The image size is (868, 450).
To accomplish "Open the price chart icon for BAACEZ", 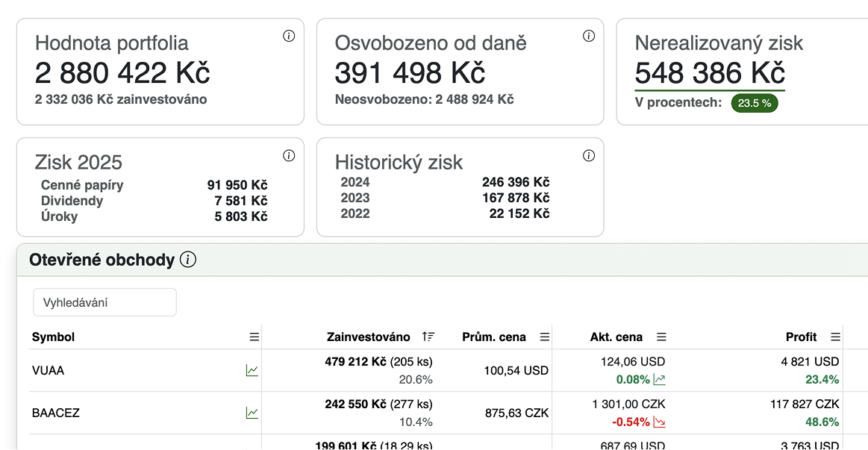I will click(252, 413).
